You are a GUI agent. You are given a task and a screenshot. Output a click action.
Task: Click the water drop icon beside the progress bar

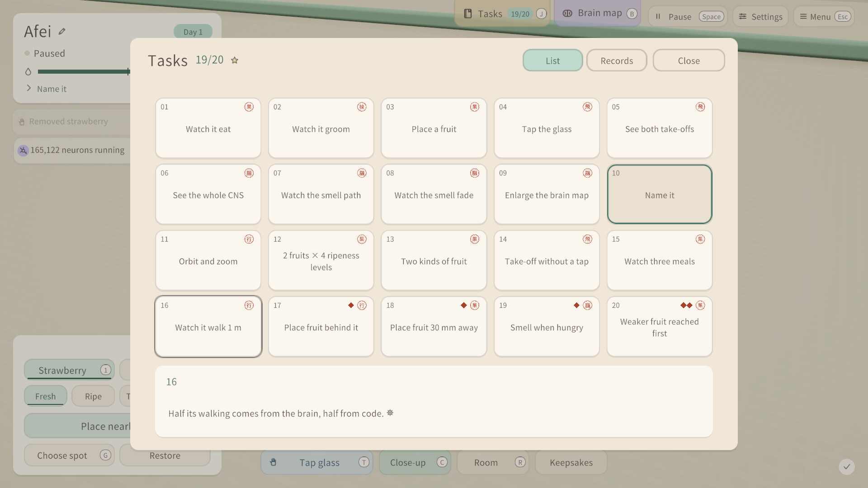[x=28, y=72]
